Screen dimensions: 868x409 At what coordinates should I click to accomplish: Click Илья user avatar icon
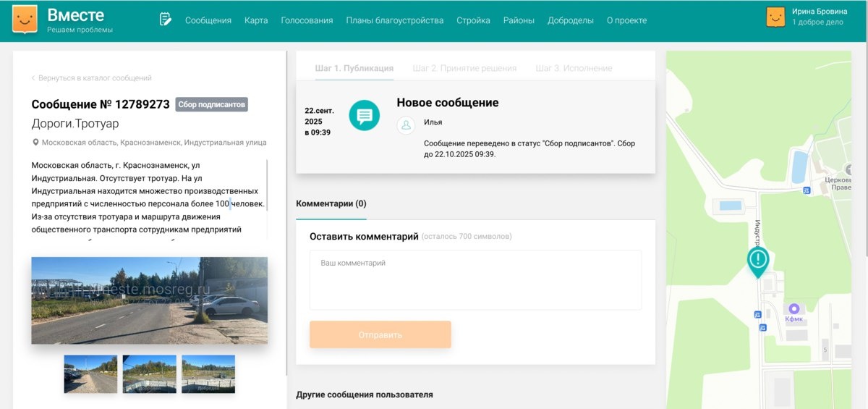tap(406, 125)
